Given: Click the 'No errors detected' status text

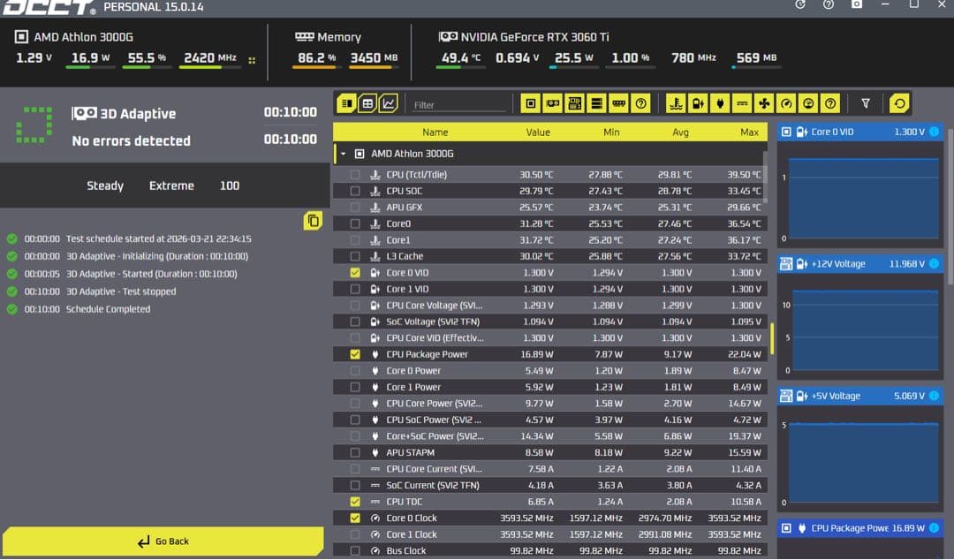Looking at the screenshot, I should point(131,140).
